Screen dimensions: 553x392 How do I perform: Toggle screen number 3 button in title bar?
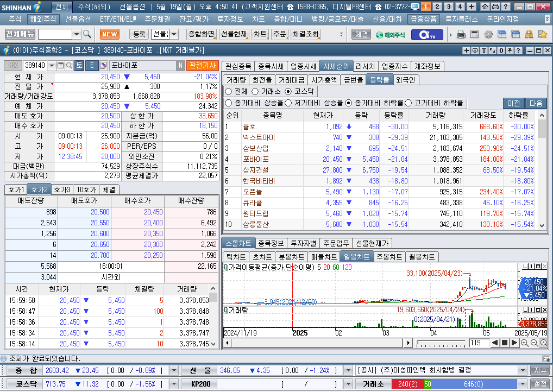pos(449,7)
